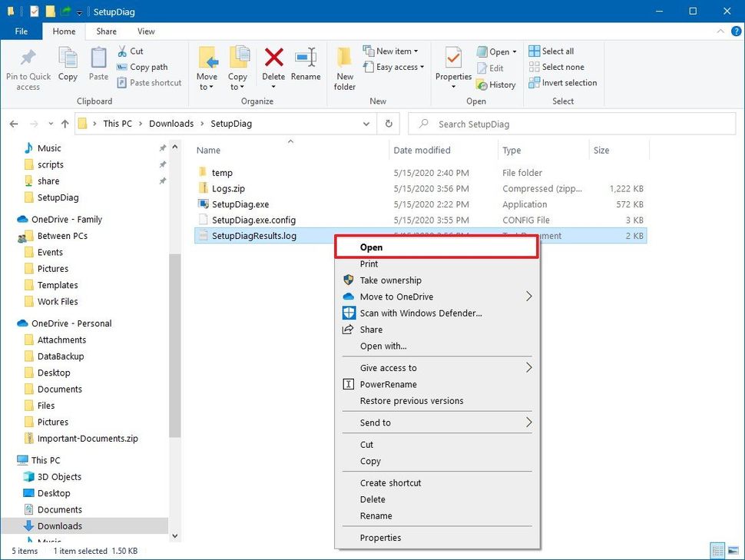Create a New folder from the ribbon

344,68
